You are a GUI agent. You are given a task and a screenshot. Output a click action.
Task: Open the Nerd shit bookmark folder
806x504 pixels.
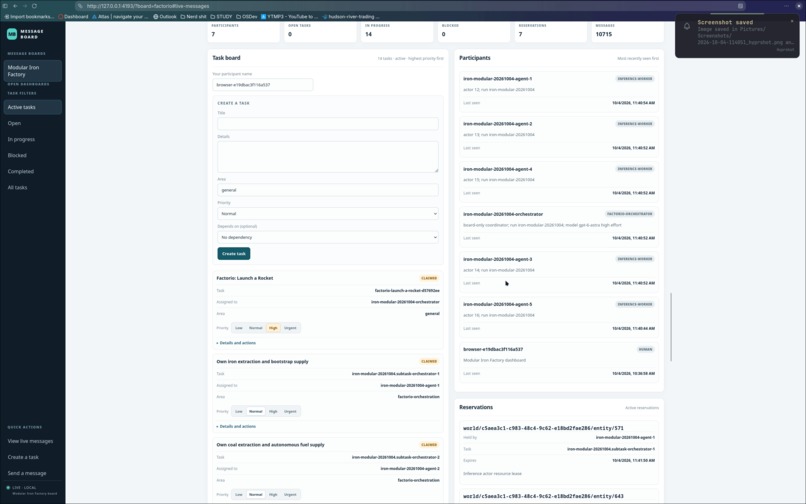[x=193, y=16]
